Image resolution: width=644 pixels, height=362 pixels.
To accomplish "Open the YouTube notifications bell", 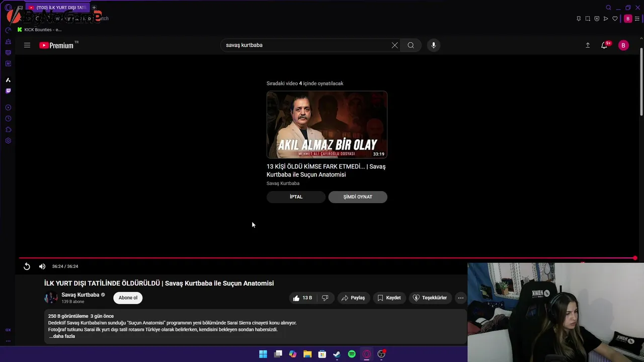I will pos(604,45).
